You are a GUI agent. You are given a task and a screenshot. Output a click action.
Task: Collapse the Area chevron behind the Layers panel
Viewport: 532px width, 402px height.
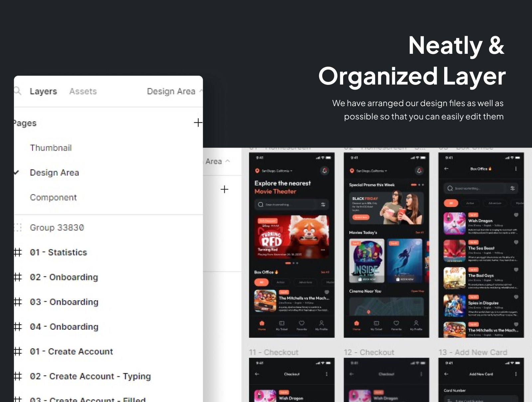coord(228,161)
